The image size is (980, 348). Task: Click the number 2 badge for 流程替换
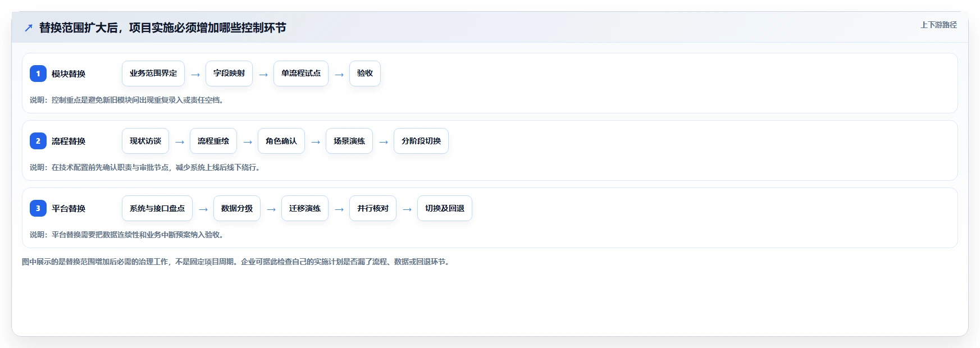pos(38,141)
